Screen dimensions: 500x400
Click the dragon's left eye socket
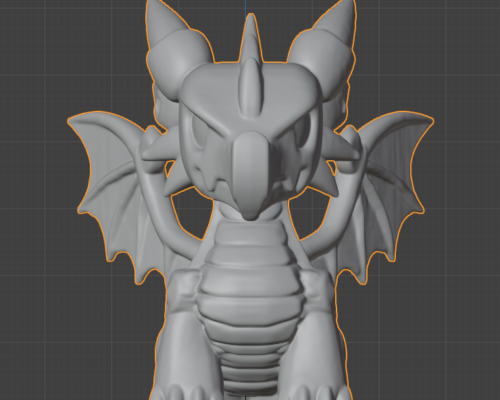(x=198, y=132)
